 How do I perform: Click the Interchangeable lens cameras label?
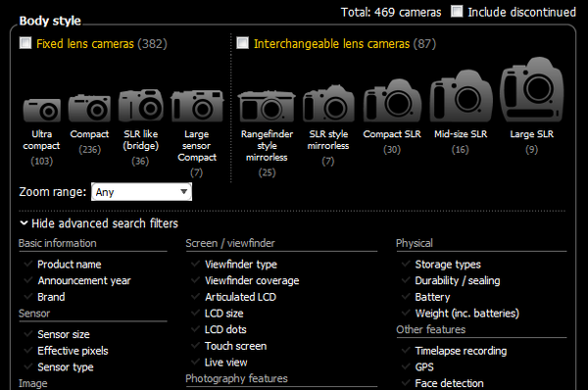[331, 44]
